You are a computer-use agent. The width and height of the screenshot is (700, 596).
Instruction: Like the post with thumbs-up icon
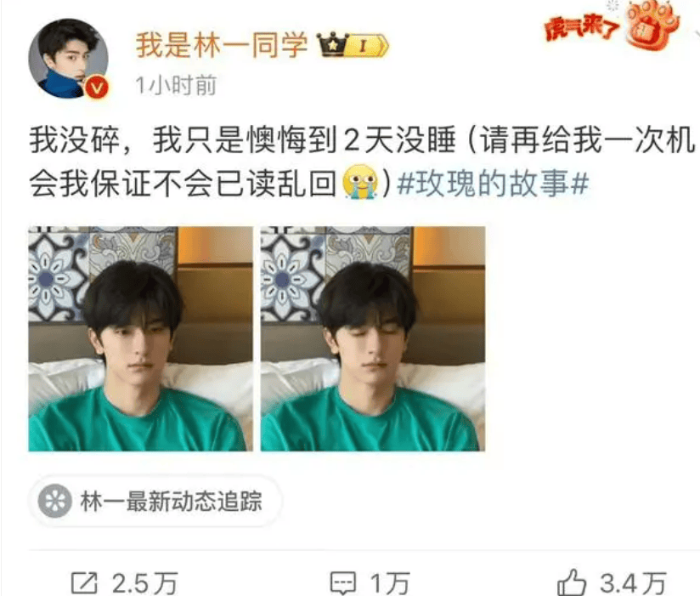pyautogui.click(x=572, y=582)
